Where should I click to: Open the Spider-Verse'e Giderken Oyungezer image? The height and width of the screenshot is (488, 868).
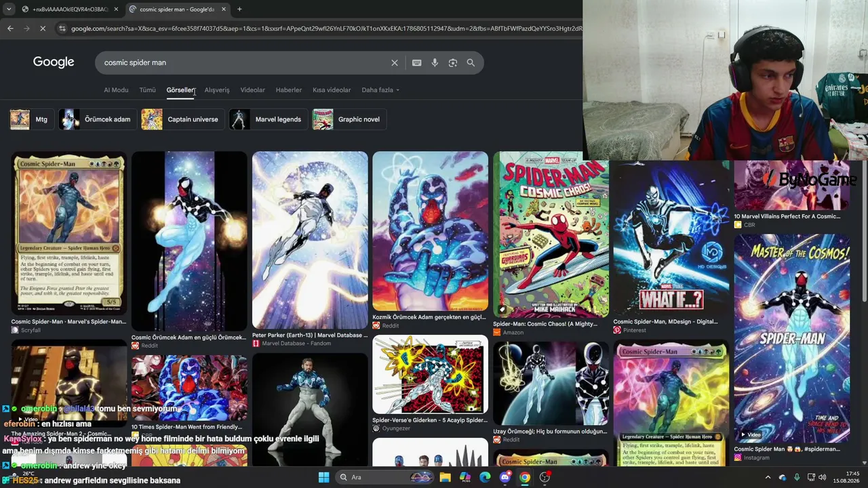coord(430,375)
